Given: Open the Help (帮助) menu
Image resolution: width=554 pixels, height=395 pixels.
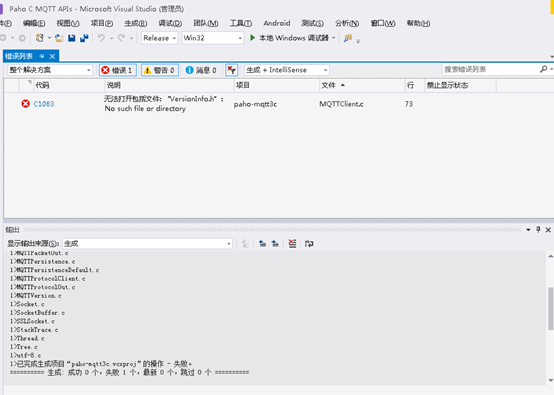Looking at the screenshot, I should coord(418,23).
